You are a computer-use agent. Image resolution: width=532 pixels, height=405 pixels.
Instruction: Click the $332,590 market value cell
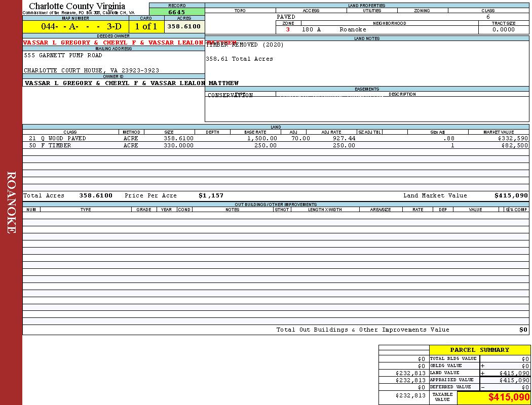click(x=512, y=138)
